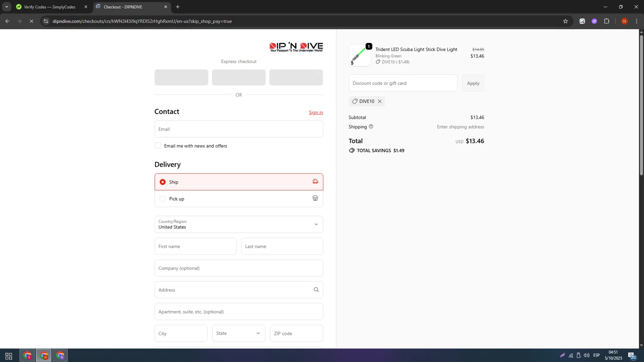644x362 pixels.
Task: Switch ESP keyboard language
Action: click(x=596, y=355)
